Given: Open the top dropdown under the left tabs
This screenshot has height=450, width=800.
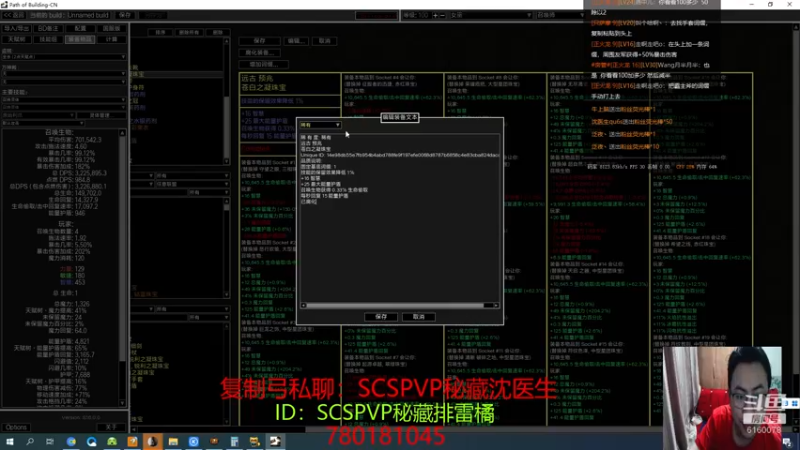Looking at the screenshot, I should click(x=64, y=57).
